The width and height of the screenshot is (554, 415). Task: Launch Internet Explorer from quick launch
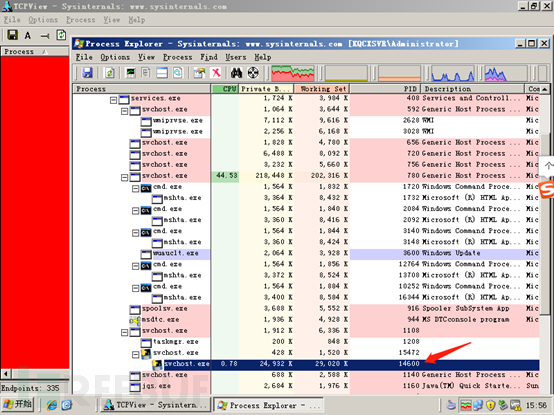52,405
